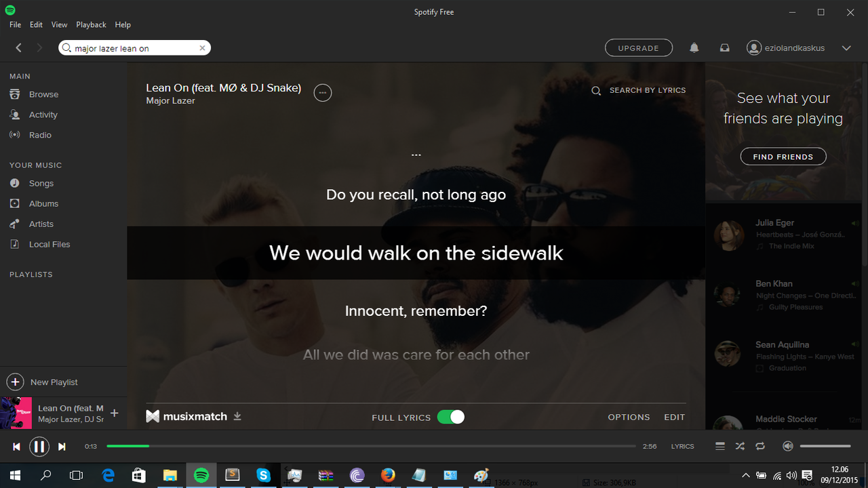
Task: Go back with the left arrow
Action: (x=19, y=48)
